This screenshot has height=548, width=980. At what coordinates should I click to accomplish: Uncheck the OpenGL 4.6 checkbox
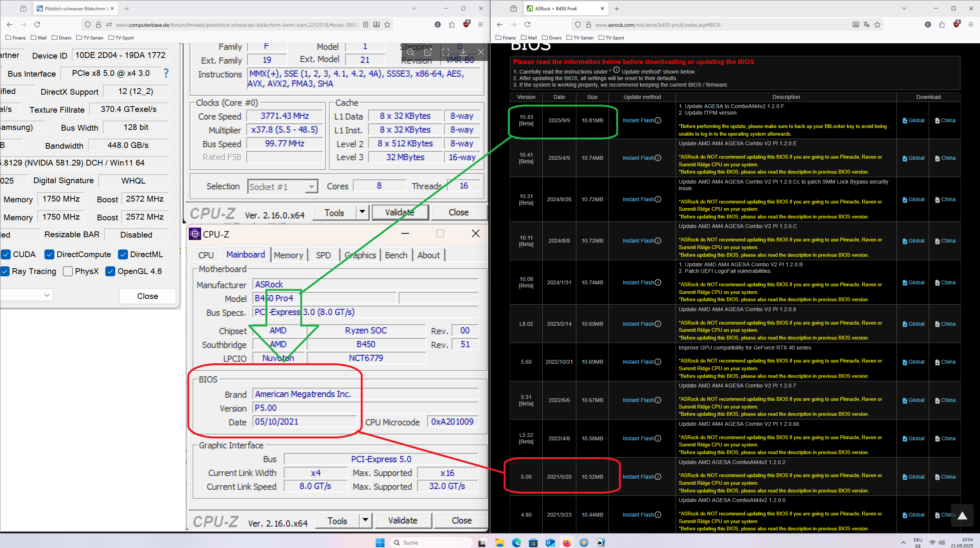pos(110,271)
